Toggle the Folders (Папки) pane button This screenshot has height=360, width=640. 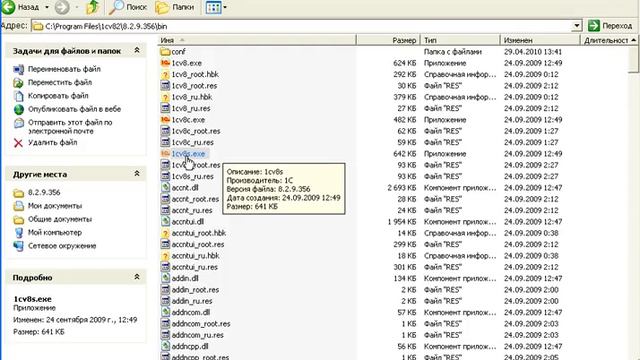click(175, 7)
